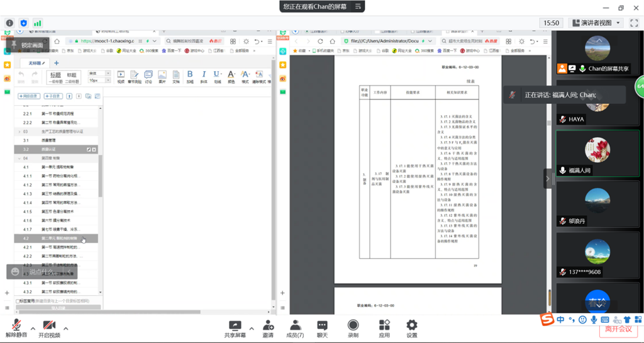Open Sogou IME 中 language toggle
The height and width of the screenshot is (343, 644).
(560, 319)
